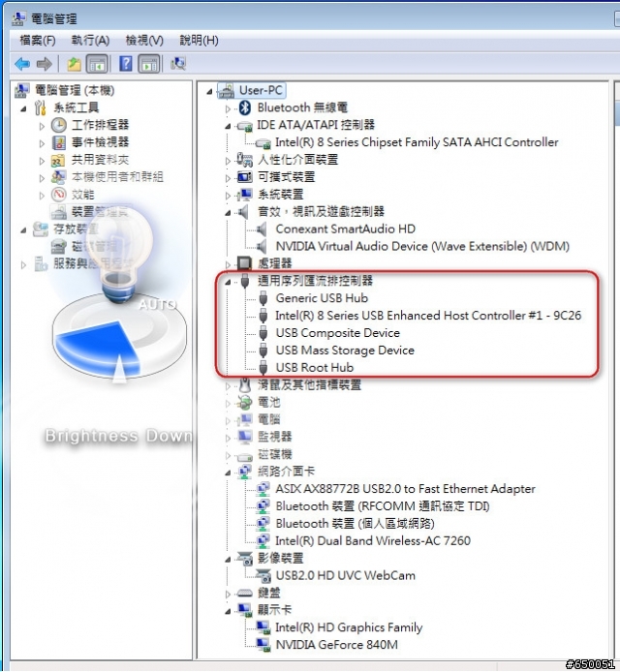This screenshot has height=672, width=620.
Task: Click the Scan for hardware changes icon
Action: tap(178, 64)
